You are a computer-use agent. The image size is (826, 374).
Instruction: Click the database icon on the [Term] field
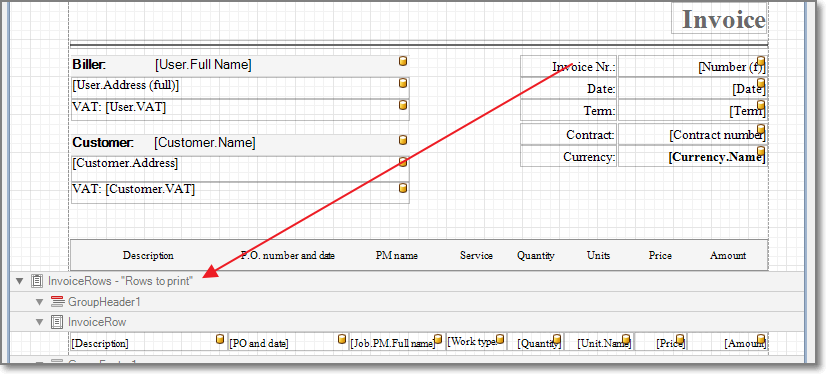[761, 105]
